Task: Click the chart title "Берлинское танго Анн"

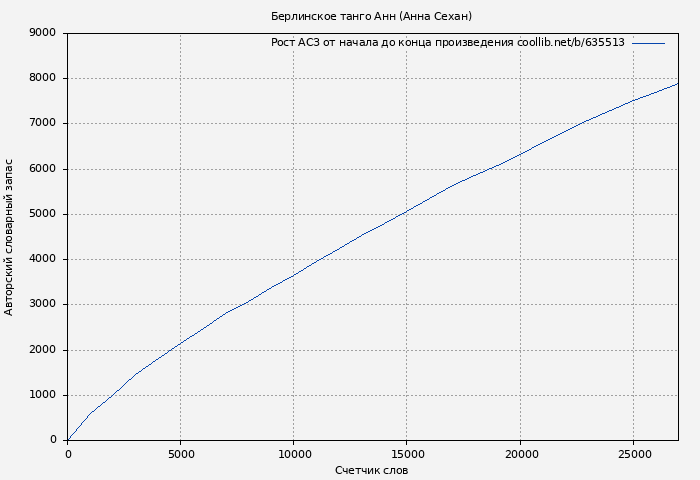Action: 371,16
